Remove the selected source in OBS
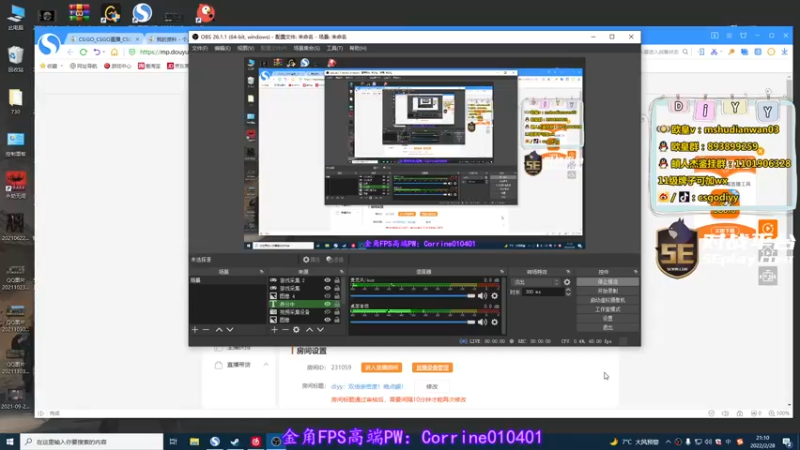800x450 pixels. pyautogui.click(x=285, y=330)
